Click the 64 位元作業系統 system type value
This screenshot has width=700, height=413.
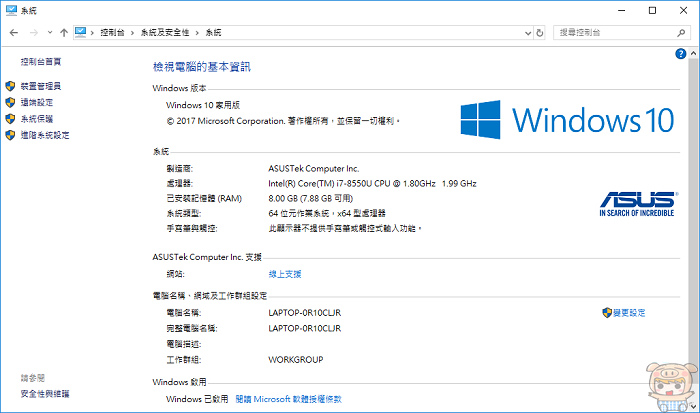[327, 213]
